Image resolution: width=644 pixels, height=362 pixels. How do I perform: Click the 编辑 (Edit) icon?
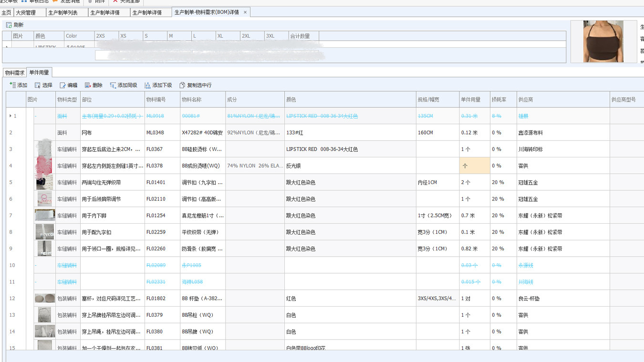tap(62, 86)
